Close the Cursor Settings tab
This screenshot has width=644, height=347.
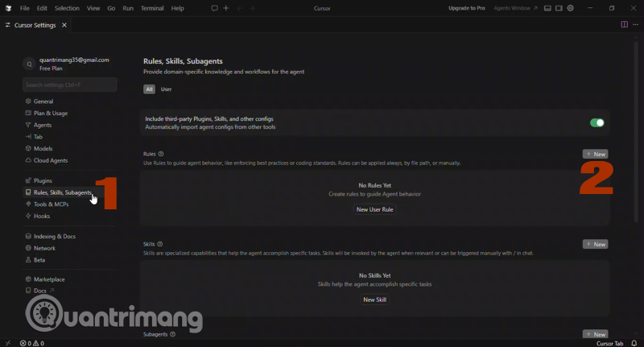click(x=64, y=25)
